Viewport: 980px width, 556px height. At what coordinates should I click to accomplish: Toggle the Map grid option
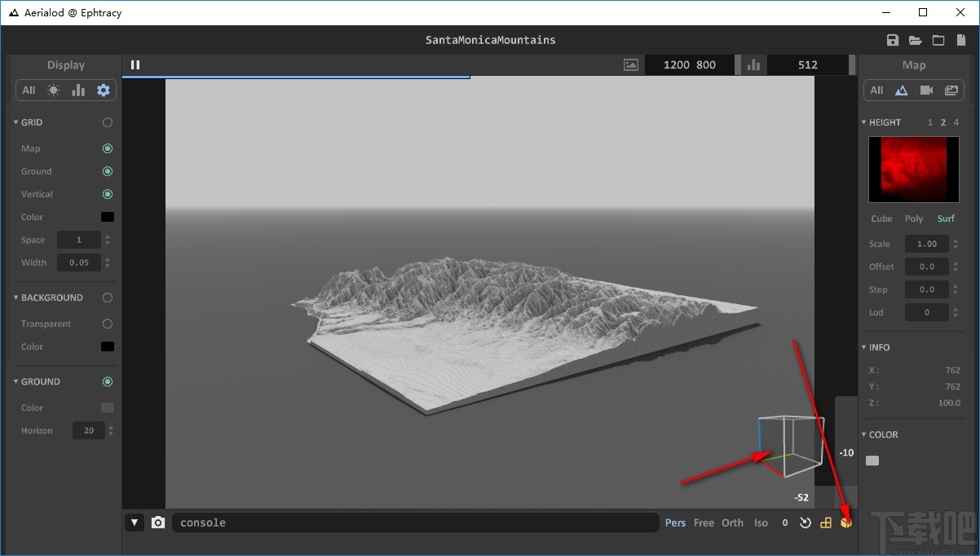point(108,148)
